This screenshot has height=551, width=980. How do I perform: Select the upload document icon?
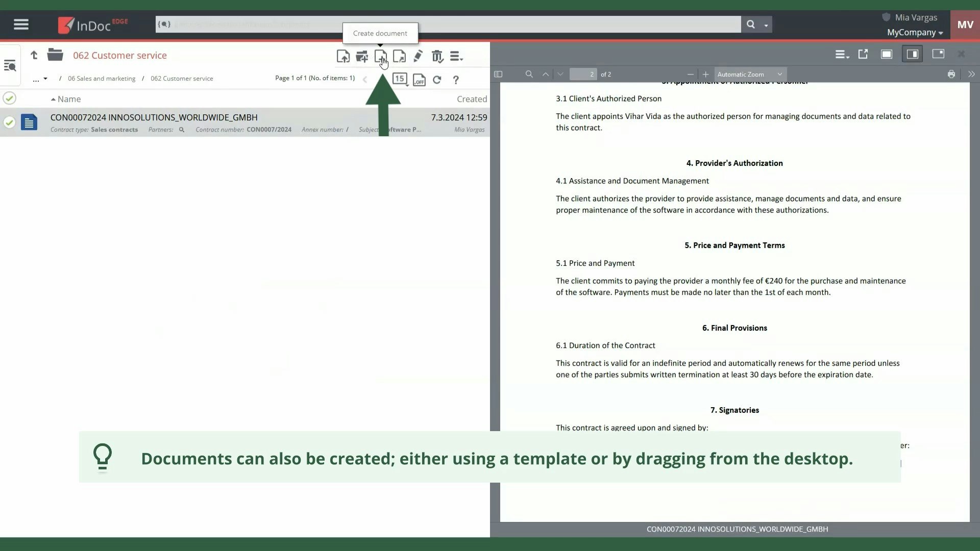click(x=343, y=56)
